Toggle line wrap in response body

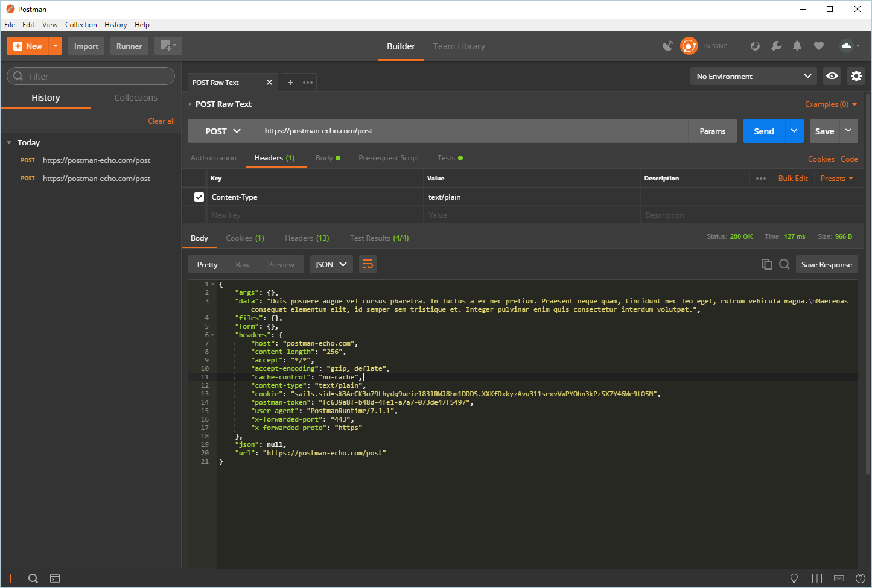[x=368, y=264]
